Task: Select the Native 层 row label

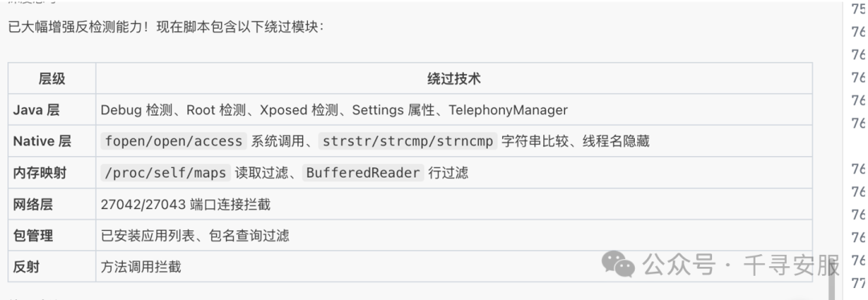Action: (42, 142)
